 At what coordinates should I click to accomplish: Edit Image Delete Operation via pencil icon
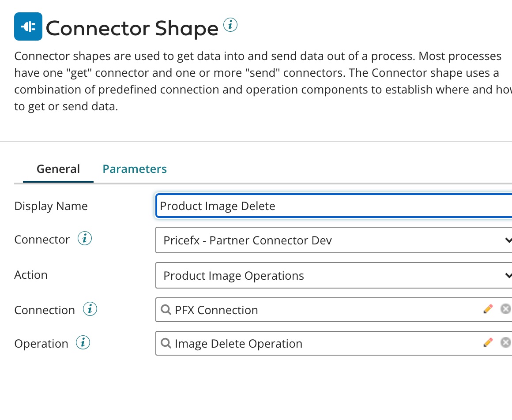tap(488, 343)
